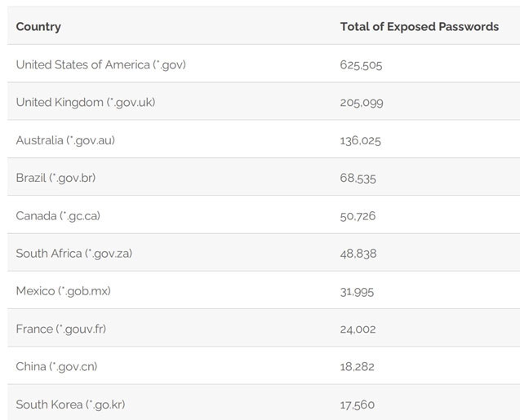Click the 68,535 total

358,179
